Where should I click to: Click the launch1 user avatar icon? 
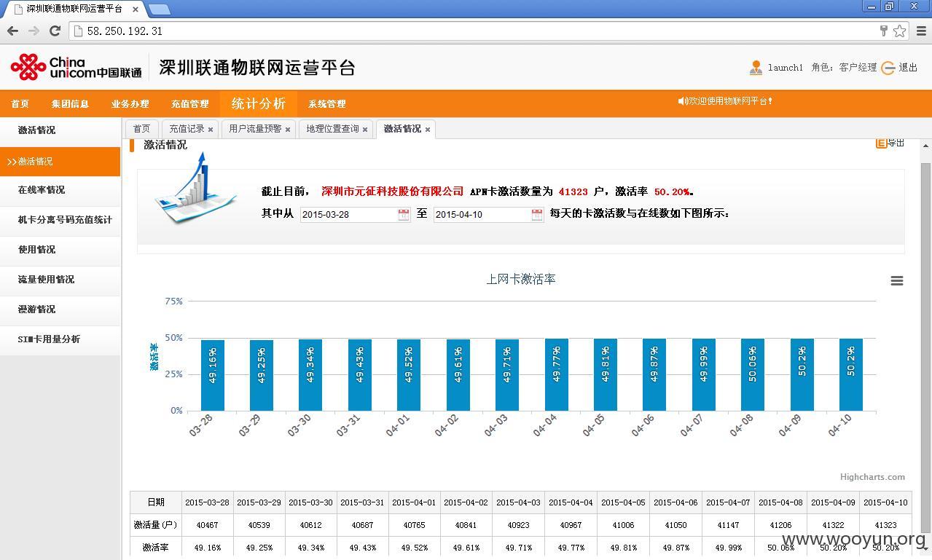(x=756, y=68)
